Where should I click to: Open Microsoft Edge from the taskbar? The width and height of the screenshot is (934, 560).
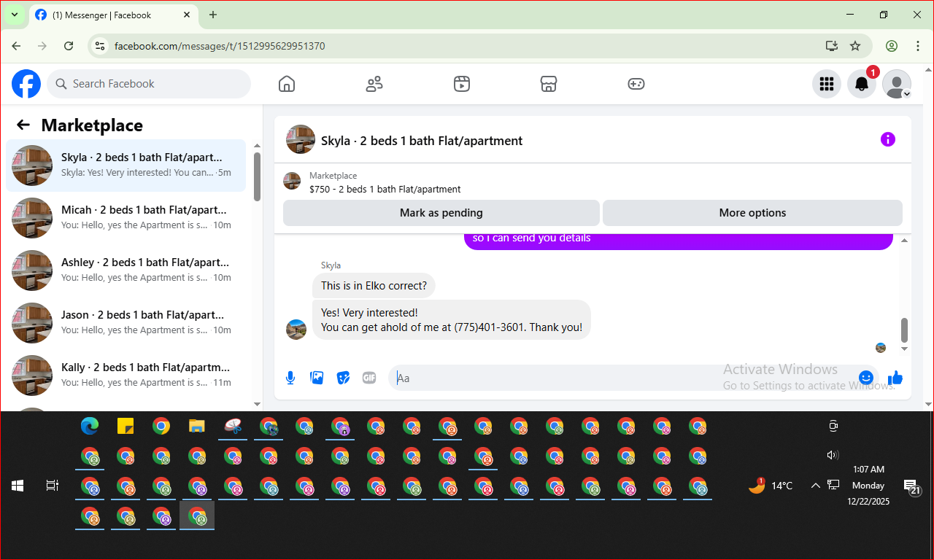(x=90, y=426)
